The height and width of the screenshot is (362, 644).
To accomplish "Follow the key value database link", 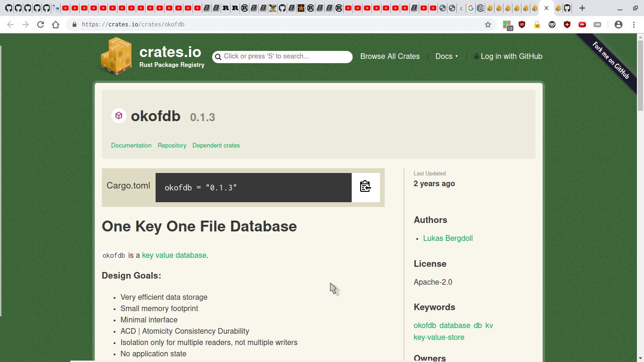I will point(174,255).
